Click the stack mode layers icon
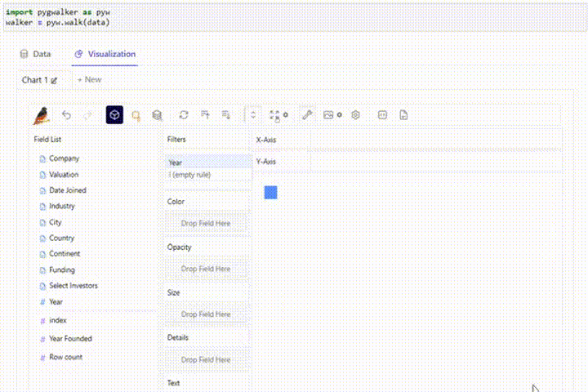This screenshot has width=588, height=392. pyautogui.click(x=157, y=115)
